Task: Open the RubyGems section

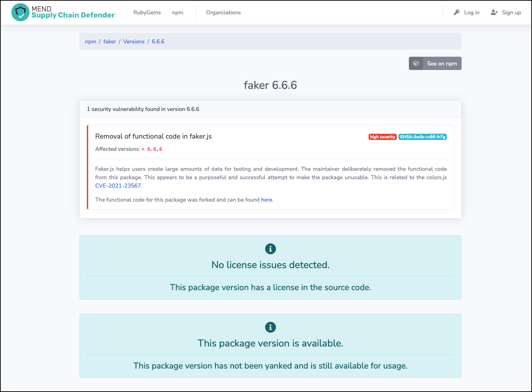Action: pos(147,12)
